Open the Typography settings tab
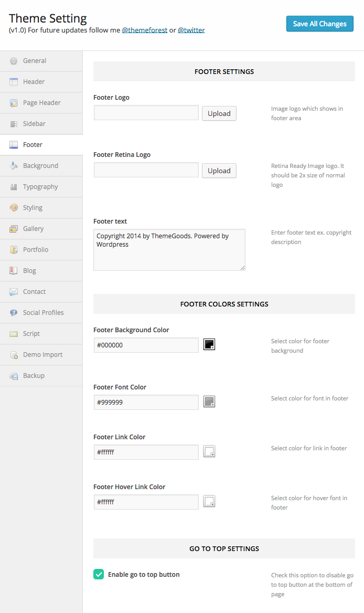The height and width of the screenshot is (613, 364). point(40,187)
